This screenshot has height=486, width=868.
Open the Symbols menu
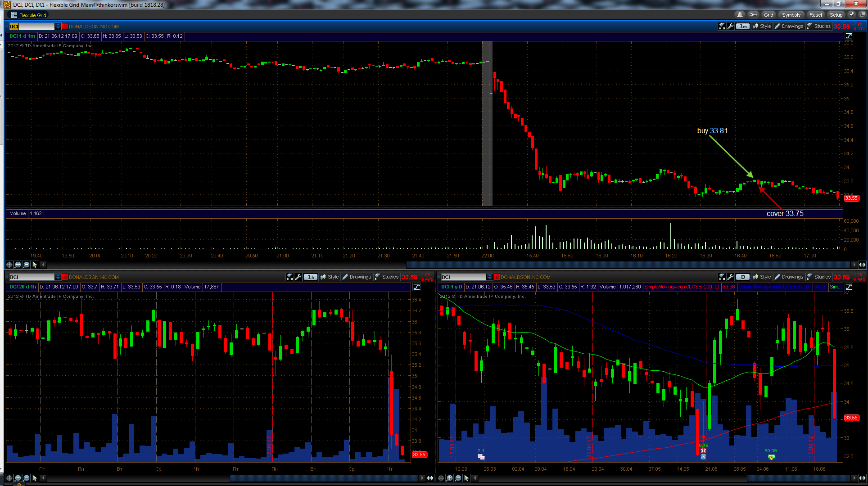[x=791, y=15]
